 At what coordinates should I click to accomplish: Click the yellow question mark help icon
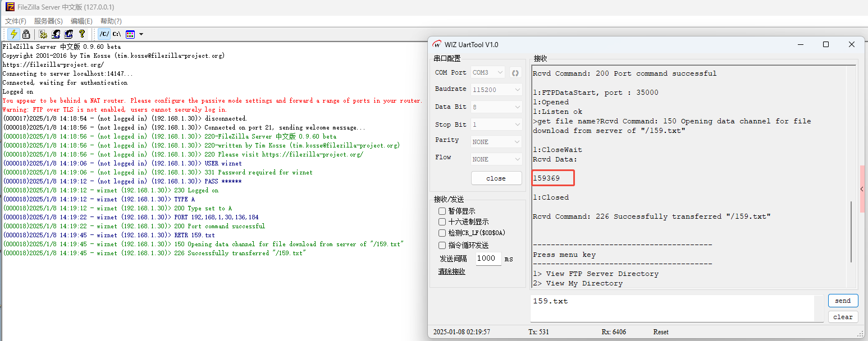point(82,34)
